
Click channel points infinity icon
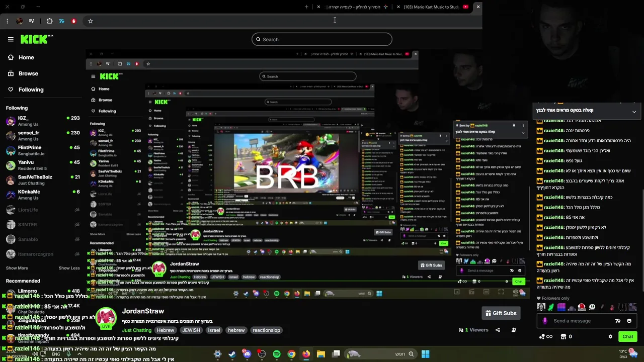(546, 336)
